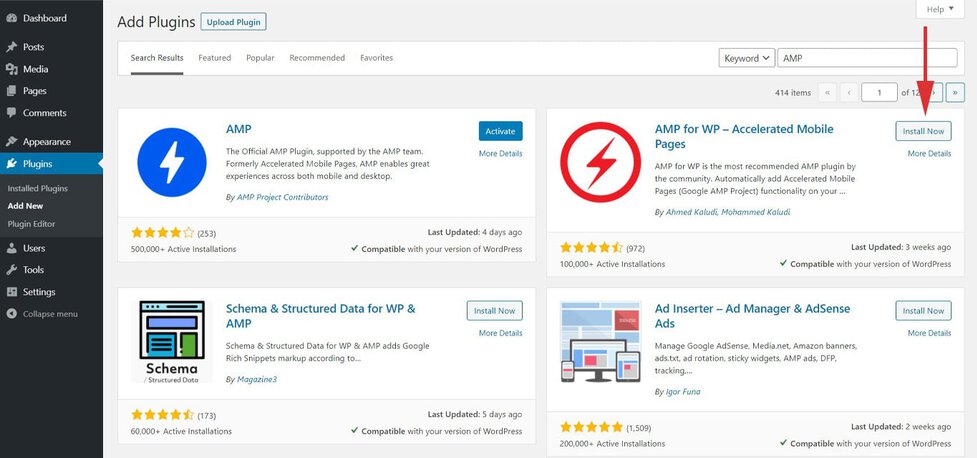Click the Schema Structured Data plugin icon

coord(171,341)
